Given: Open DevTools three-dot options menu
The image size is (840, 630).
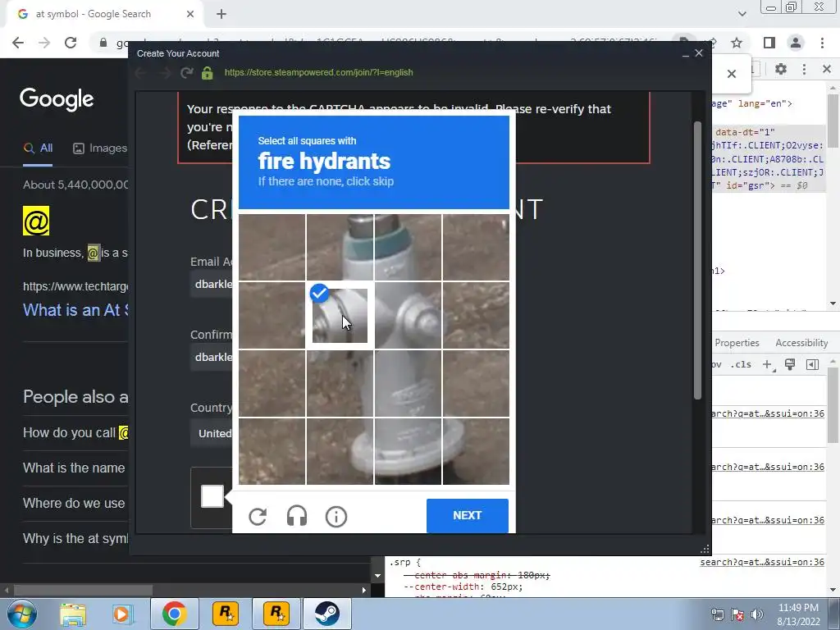Looking at the screenshot, I should coord(804,69).
